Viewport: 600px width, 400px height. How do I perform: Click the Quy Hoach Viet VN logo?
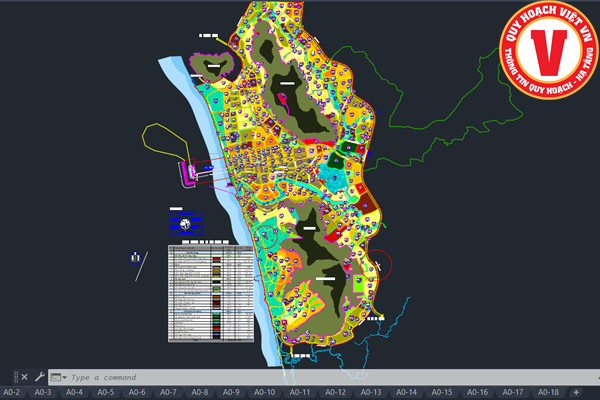point(547,50)
